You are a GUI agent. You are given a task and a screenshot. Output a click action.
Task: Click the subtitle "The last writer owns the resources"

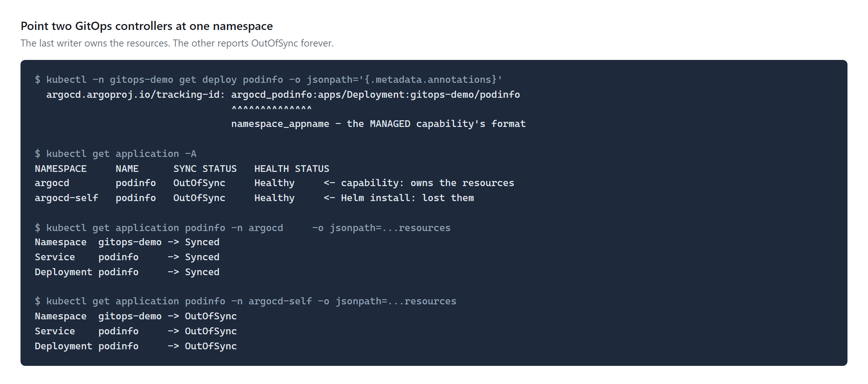click(x=95, y=43)
